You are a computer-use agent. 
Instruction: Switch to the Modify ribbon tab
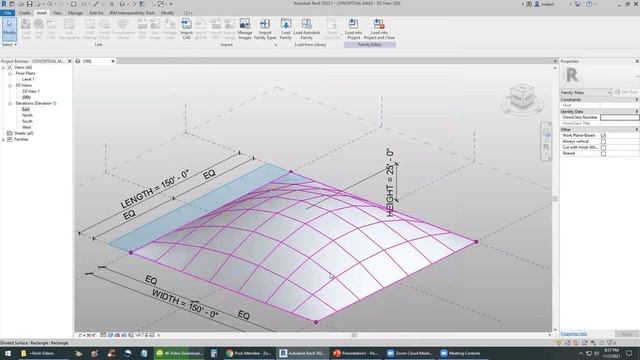pos(167,13)
